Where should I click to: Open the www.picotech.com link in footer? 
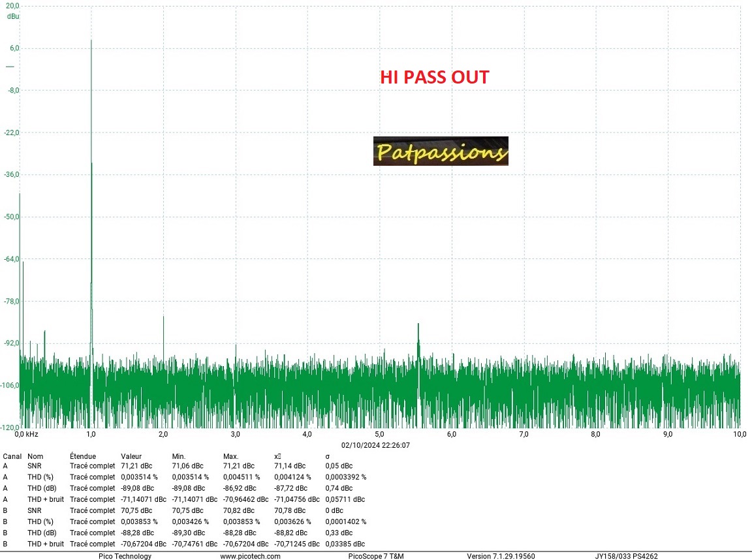click(250, 556)
